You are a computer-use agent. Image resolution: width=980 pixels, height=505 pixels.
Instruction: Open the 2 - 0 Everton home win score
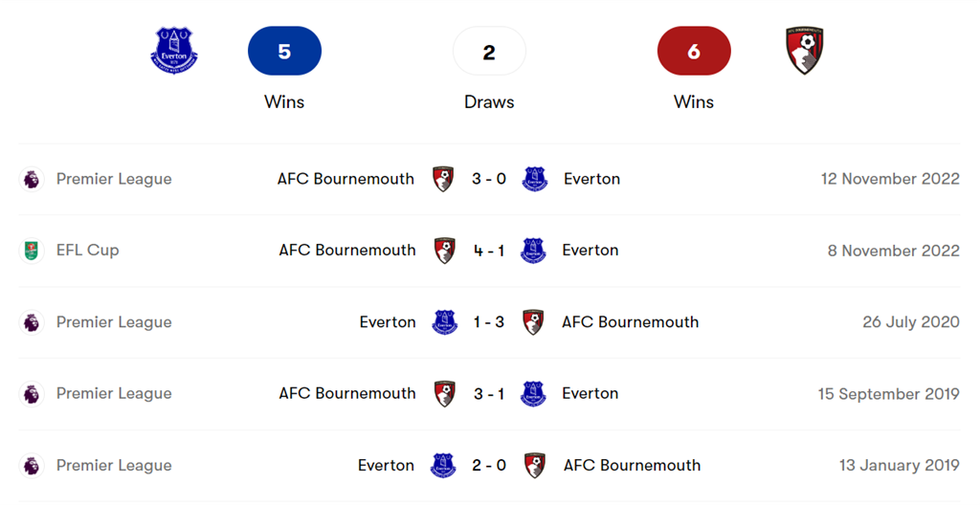click(489, 466)
